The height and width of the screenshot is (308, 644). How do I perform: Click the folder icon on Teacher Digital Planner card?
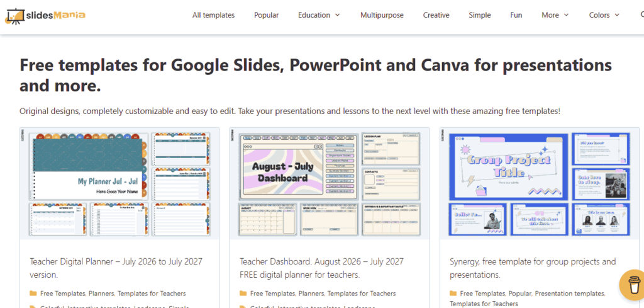pos(33,294)
